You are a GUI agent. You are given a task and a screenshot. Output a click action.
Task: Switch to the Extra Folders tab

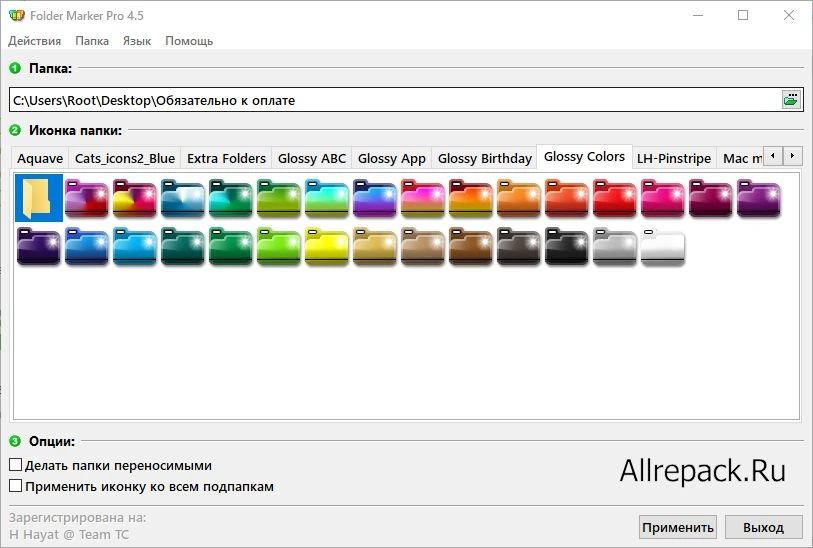[227, 158]
